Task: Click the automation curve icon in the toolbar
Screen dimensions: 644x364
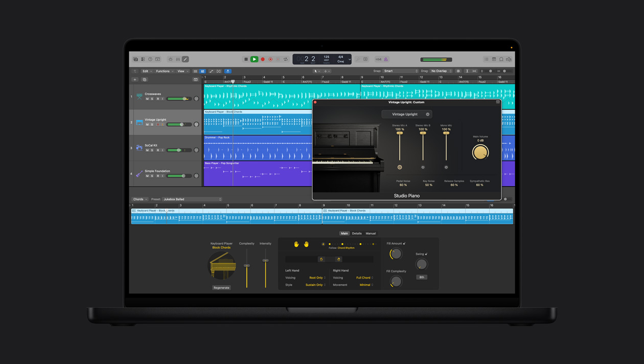Action: 211,71
